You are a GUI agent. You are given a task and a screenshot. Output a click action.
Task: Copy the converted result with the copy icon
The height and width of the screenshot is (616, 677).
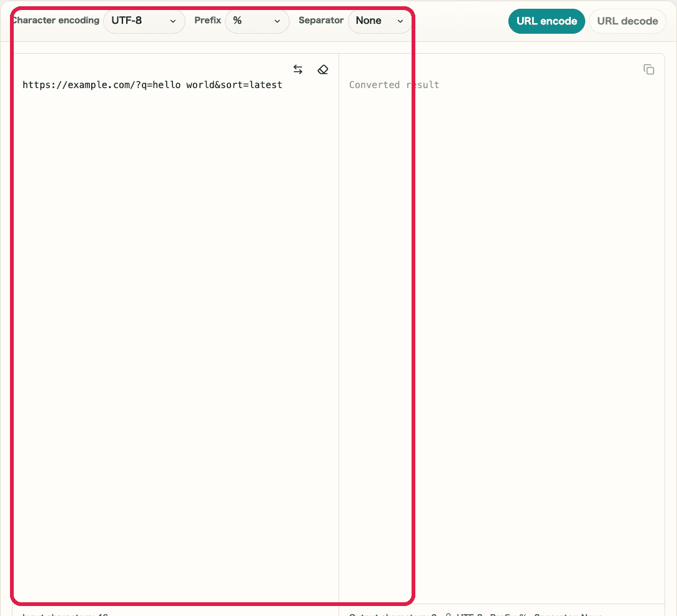point(649,69)
